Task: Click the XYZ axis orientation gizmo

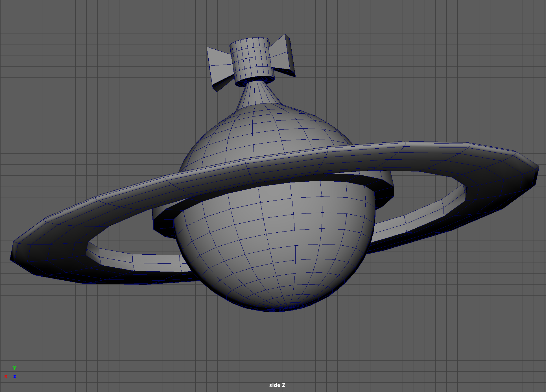Action: click(x=11, y=373)
